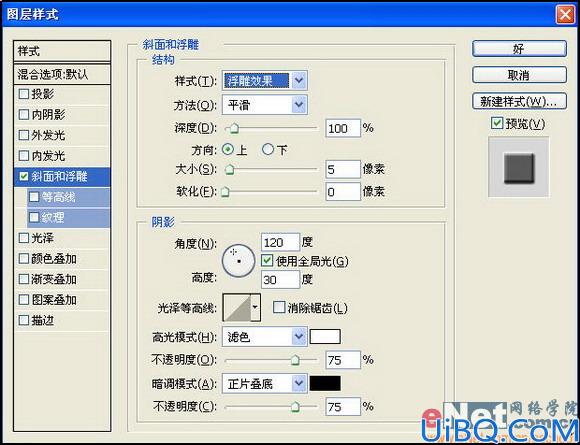Click highlight opacity field showing 75
Image resolution: width=580 pixels, height=445 pixels.
click(343, 360)
